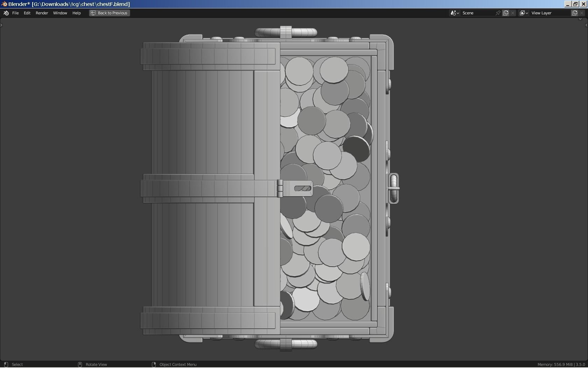Click the Scene name field

point(477,13)
